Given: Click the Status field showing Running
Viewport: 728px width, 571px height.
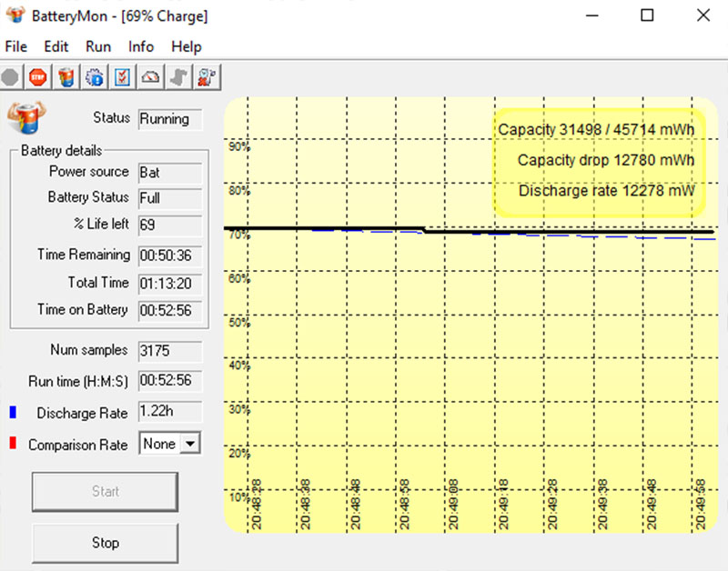Looking at the screenshot, I should coord(170,119).
